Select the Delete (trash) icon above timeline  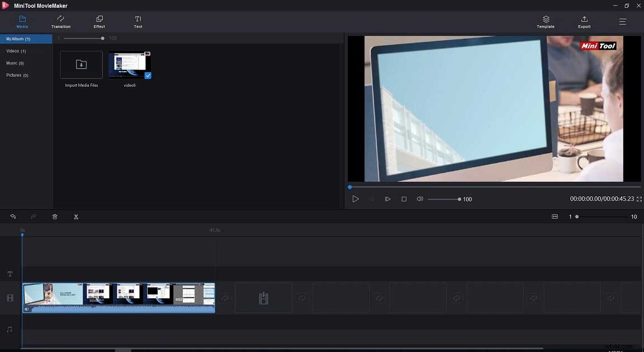point(55,217)
